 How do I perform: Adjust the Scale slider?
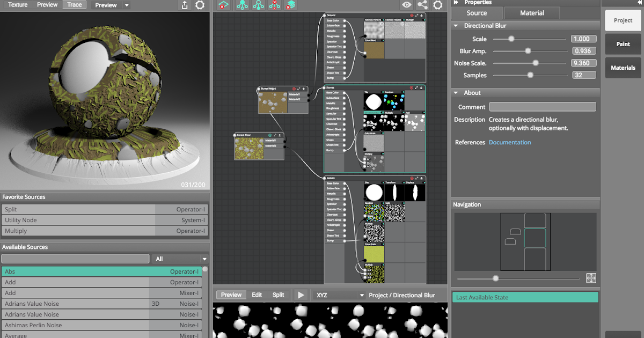coord(529,39)
